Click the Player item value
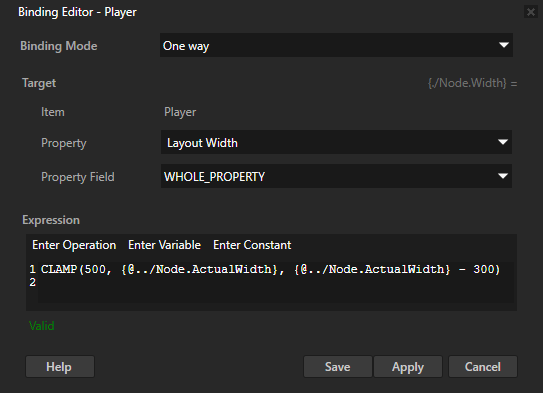 tap(180, 112)
